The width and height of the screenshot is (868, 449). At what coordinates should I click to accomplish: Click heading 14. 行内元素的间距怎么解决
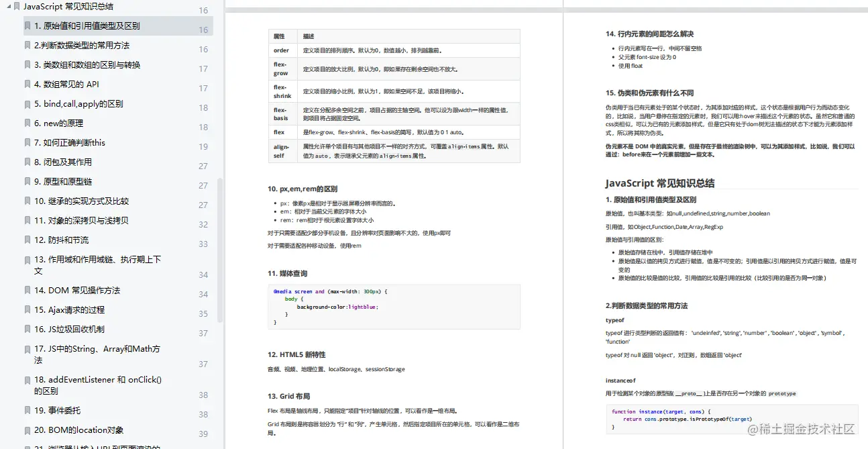[649, 34]
